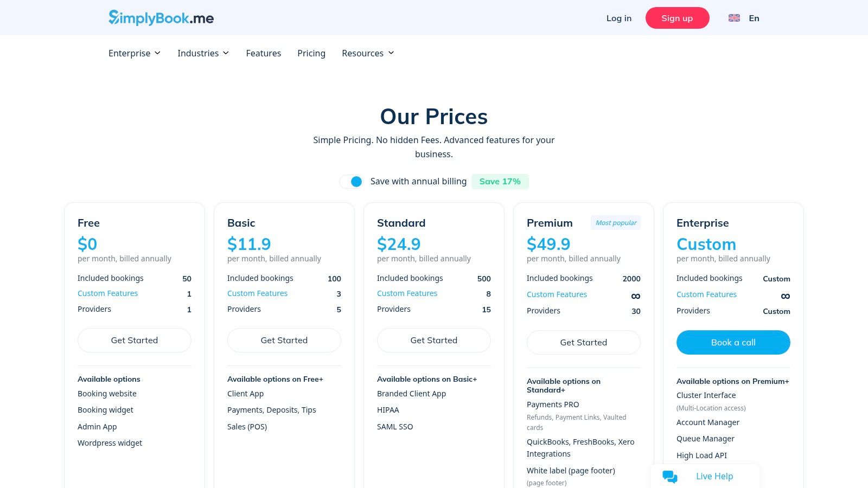This screenshot has height=488, width=868.
Task: Get Started with the Free plan
Action: pyautogui.click(x=134, y=340)
